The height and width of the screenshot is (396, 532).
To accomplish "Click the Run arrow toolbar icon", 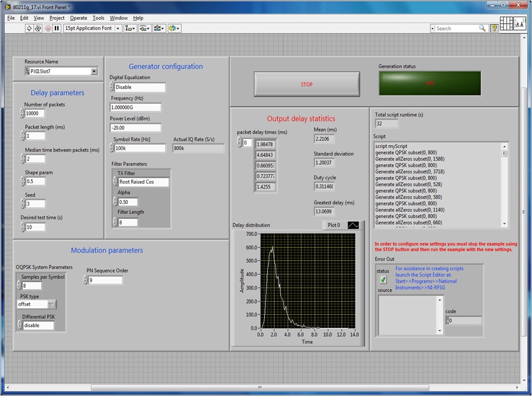I will (29, 28).
